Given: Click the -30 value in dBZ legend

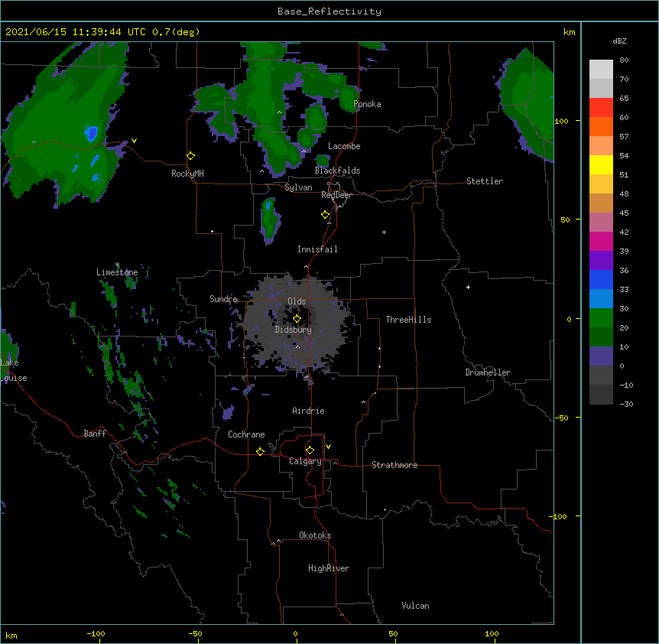Looking at the screenshot, I should [x=626, y=404].
